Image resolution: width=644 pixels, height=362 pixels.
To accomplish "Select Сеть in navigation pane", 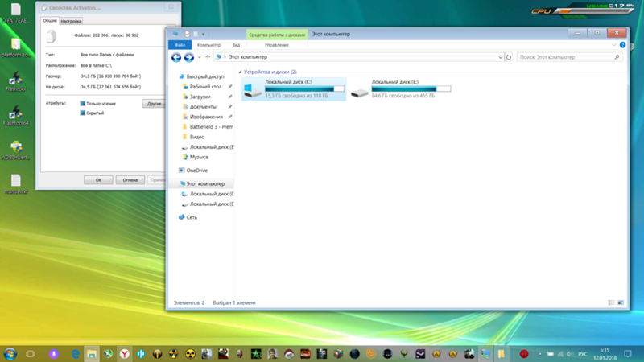I will [188, 217].
